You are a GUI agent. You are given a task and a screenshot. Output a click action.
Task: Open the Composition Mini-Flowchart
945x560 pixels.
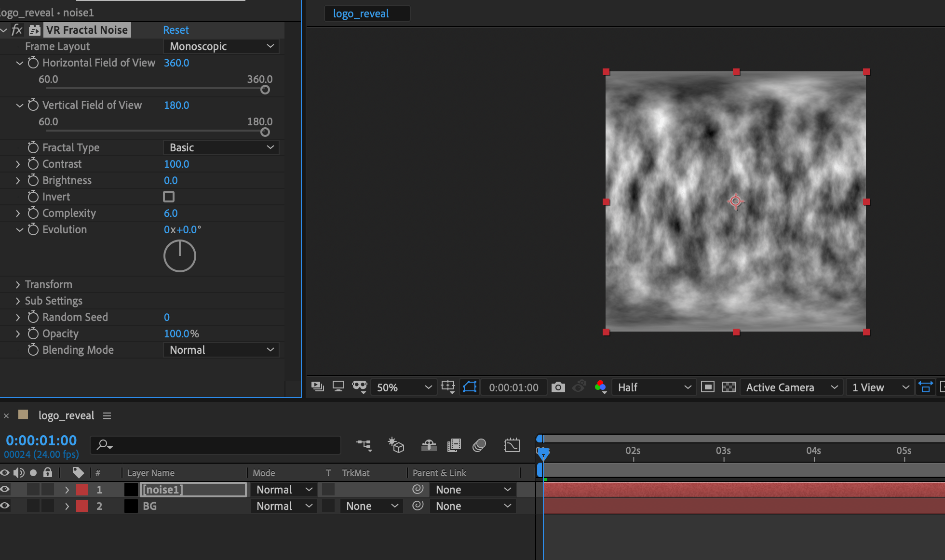pyautogui.click(x=364, y=445)
